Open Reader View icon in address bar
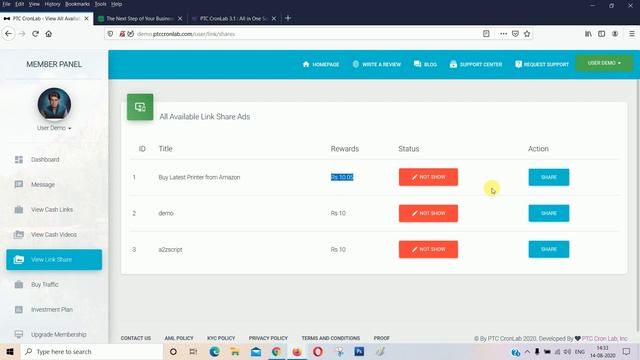 (x=486, y=34)
